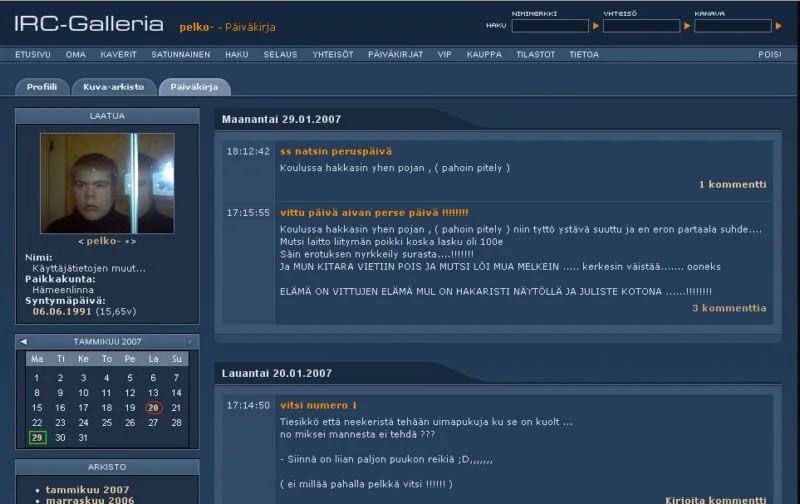Open Yhteisöt in the navigation menu
The image size is (800, 504).
(333, 54)
